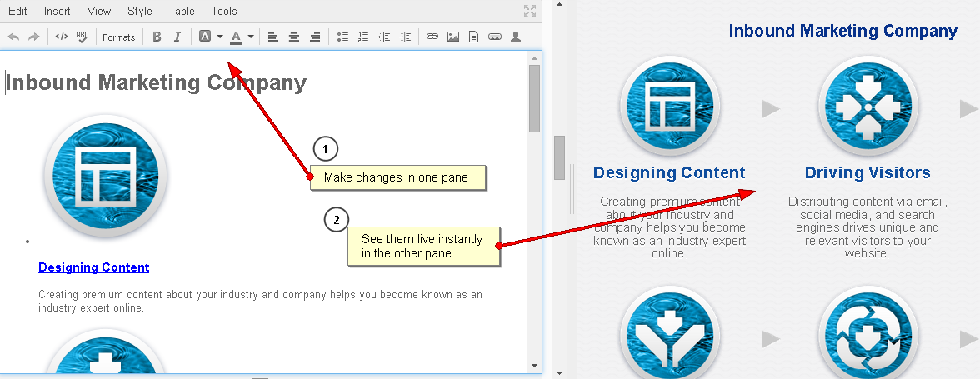Toggle fullscreen editor mode icon
This screenshot has height=379, width=980.
529,11
